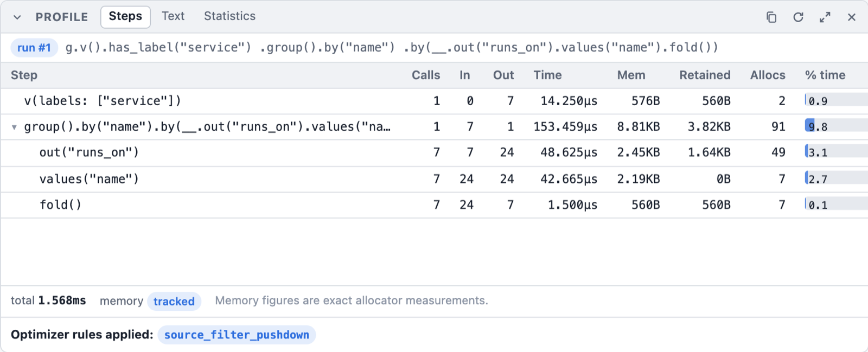Click the source_filter_pushdown rule tag
868x352 pixels.
(237, 335)
